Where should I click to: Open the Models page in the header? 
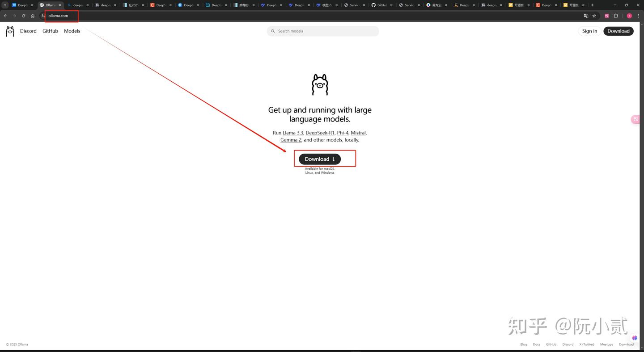pyautogui.click(x=72, y=31)
